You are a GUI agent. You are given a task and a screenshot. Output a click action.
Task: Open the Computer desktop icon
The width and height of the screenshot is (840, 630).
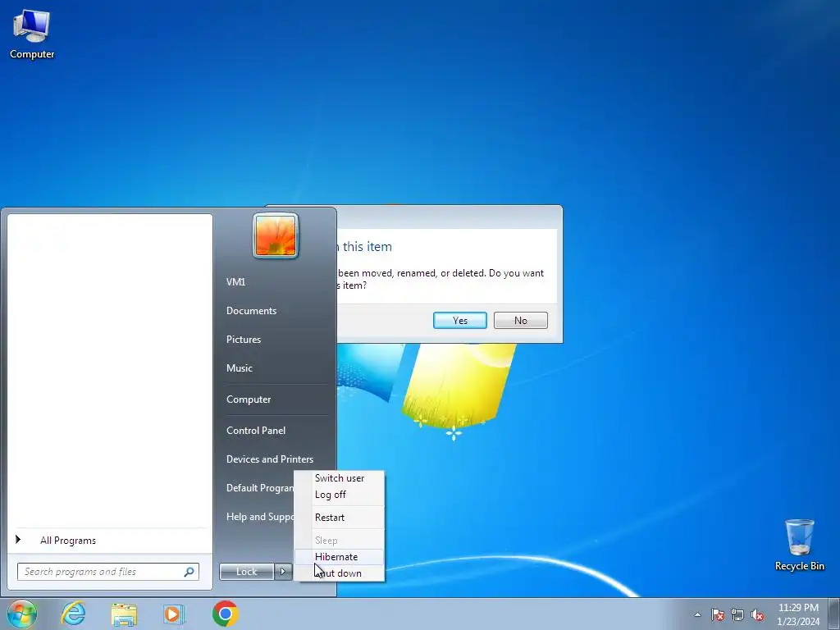(32, 34)
